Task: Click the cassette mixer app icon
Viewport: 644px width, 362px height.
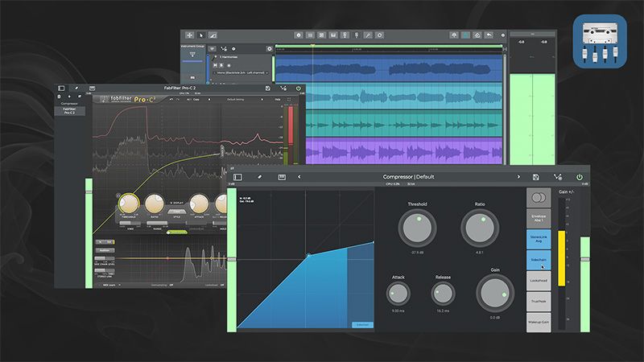Action: pyautogui.click(x=600, y=41)
